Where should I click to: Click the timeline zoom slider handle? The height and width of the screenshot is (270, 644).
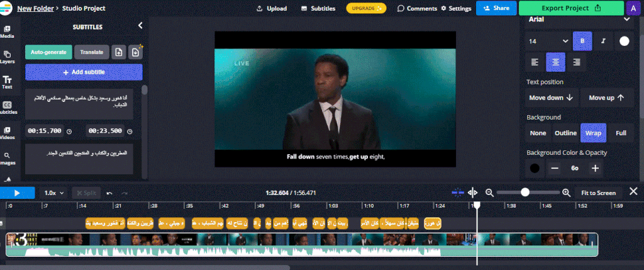pyautogui.click(x=525, y=193)
